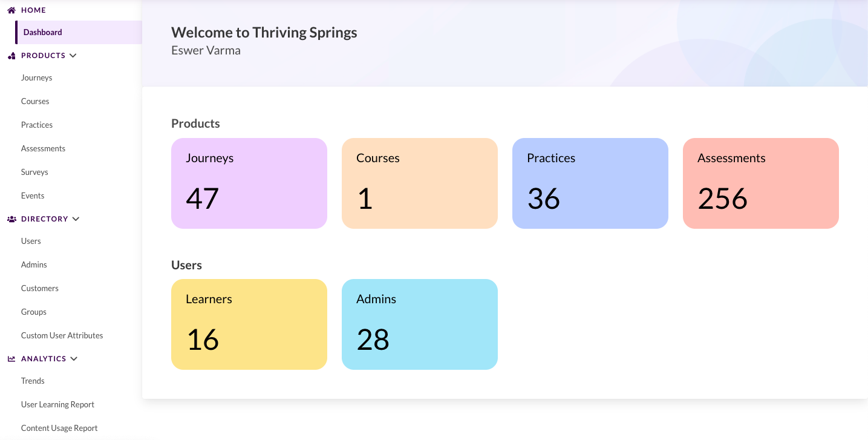The image size is (868, 440).
Task: Open Trends under Analytics
Action: pos(33,381)
